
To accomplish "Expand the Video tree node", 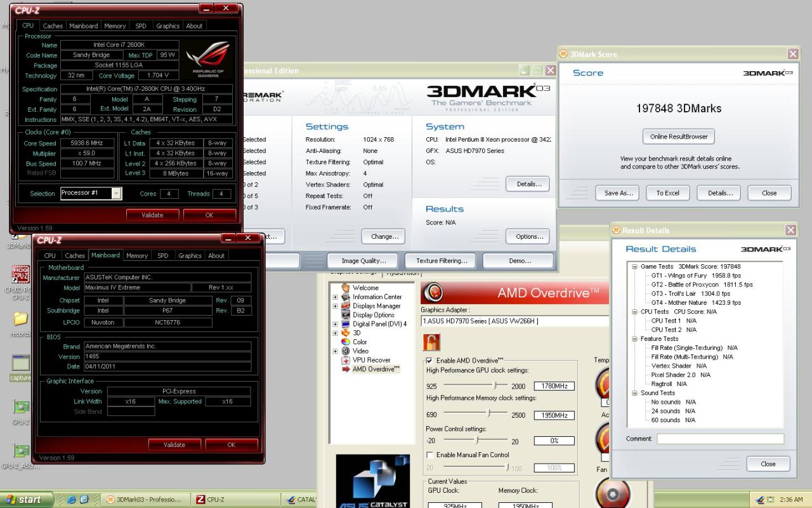I will click(x=335, y=351).
